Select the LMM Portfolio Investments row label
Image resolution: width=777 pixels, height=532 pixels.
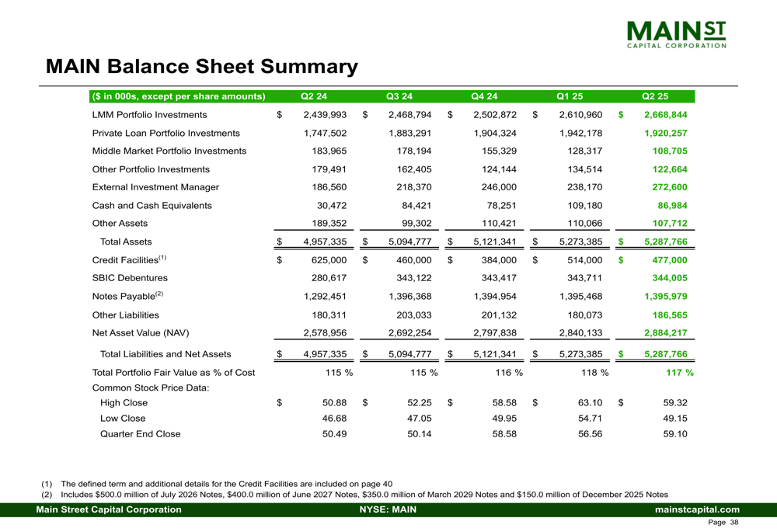(150, 115)
